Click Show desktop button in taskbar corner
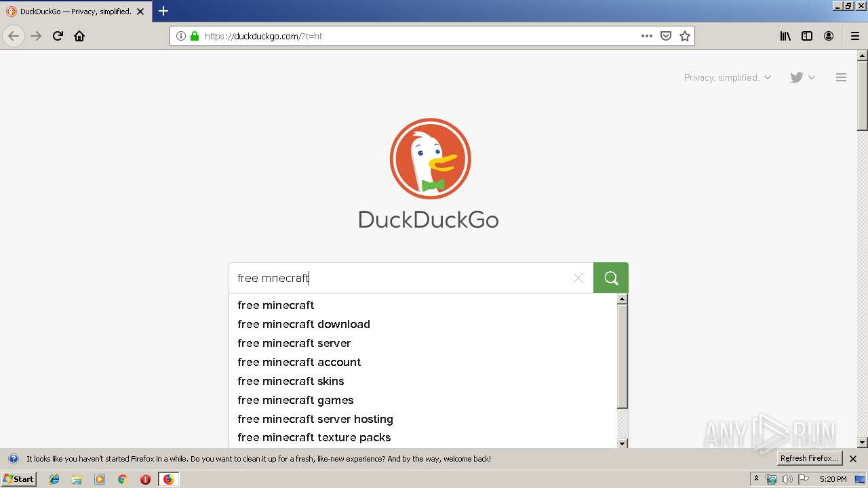The image size is (868, 488). [861, 479]
